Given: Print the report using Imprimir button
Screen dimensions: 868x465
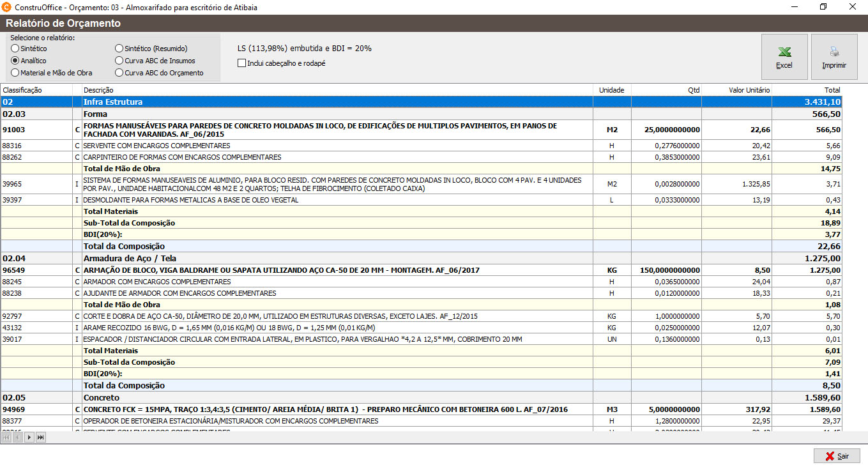Looking at the screenshot, I should click(834, 57).
